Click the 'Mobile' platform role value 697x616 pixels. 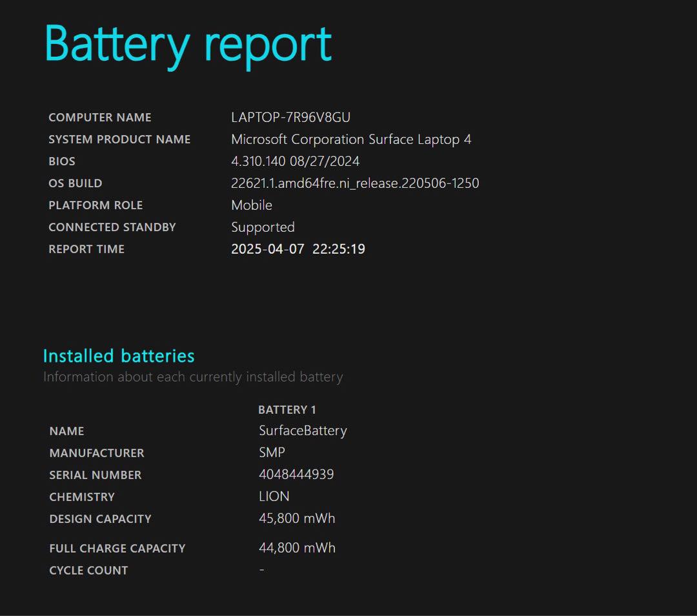(252, 205)
